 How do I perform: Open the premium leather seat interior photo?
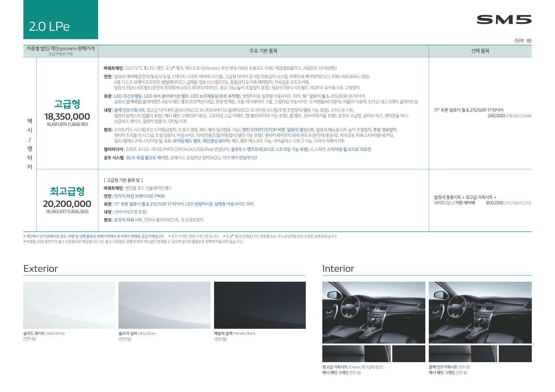[x=373, y=312]
